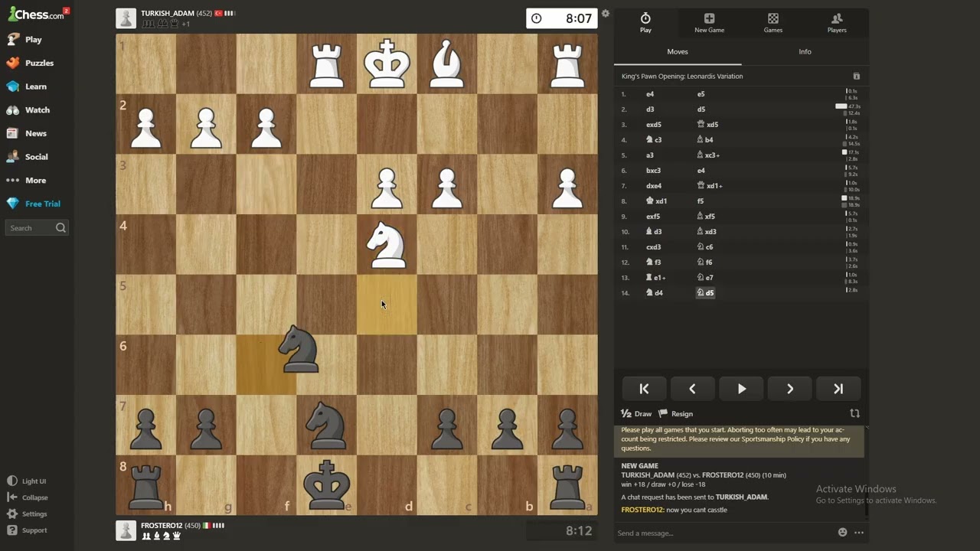Image resolution: width=980 pixels, height=551 pixels.
Task: Resign the game
Action: pyautogui.click(x=676, y=414)
